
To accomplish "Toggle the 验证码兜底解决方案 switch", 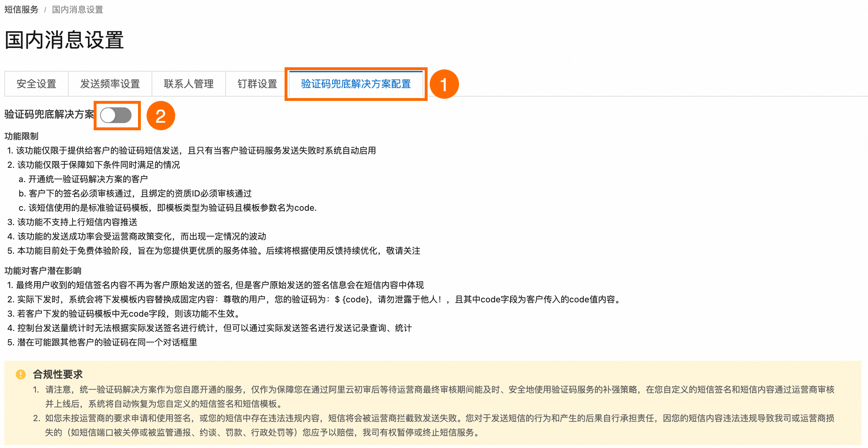I will click(x=116, y=115).
